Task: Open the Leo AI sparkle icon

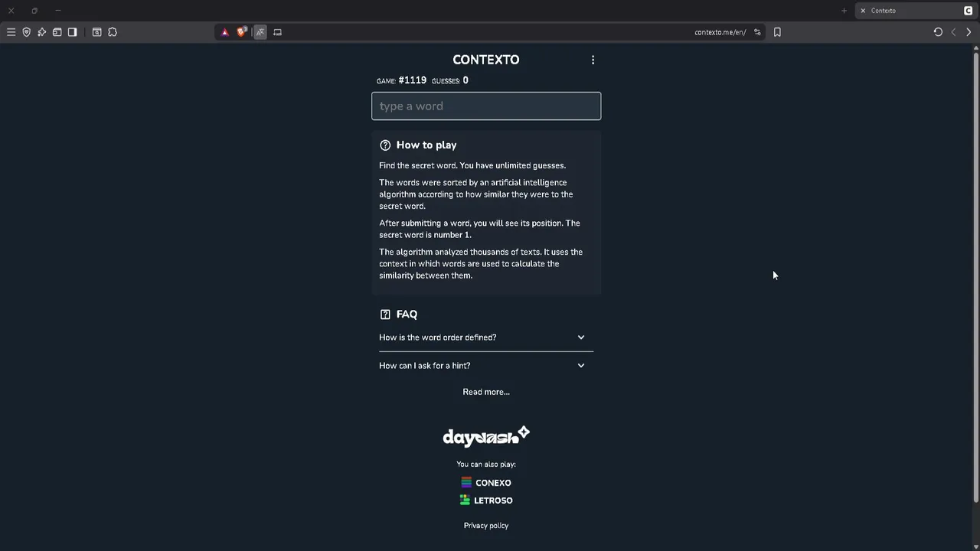Action: (41, 32)
